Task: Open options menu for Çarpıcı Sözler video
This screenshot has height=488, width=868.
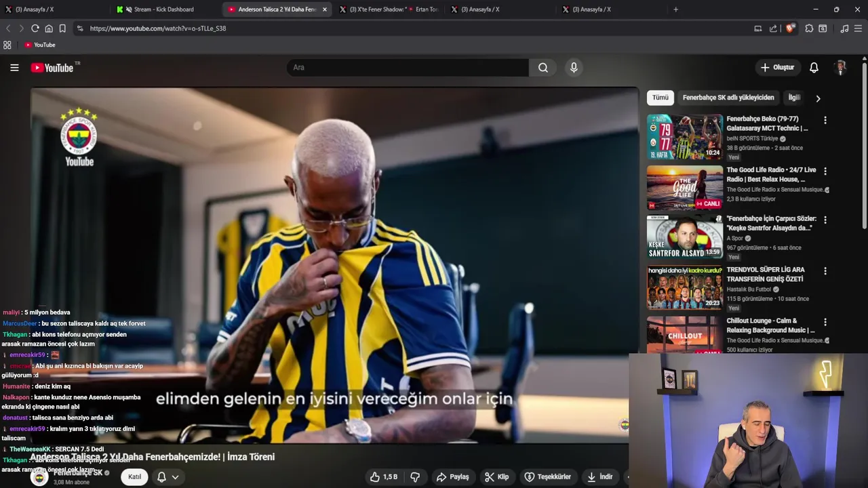Action: pos(825,220)
